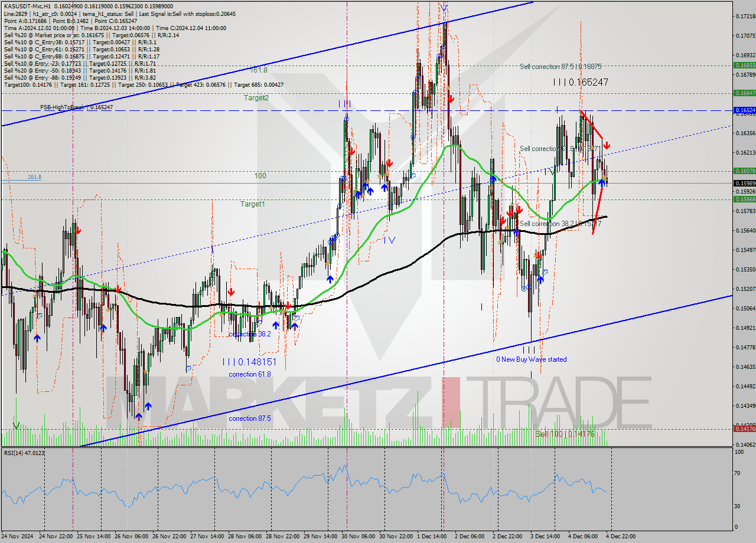Click the 0.16356 price axis value

[745, 133]
